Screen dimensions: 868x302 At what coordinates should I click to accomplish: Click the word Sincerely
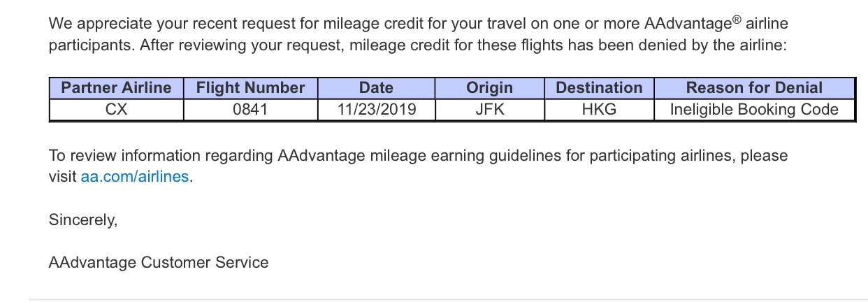pyautogui.click(x=83, y=220)
